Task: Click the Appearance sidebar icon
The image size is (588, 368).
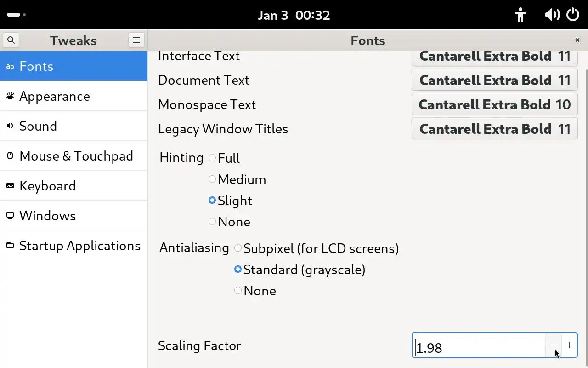Action: 10,96
